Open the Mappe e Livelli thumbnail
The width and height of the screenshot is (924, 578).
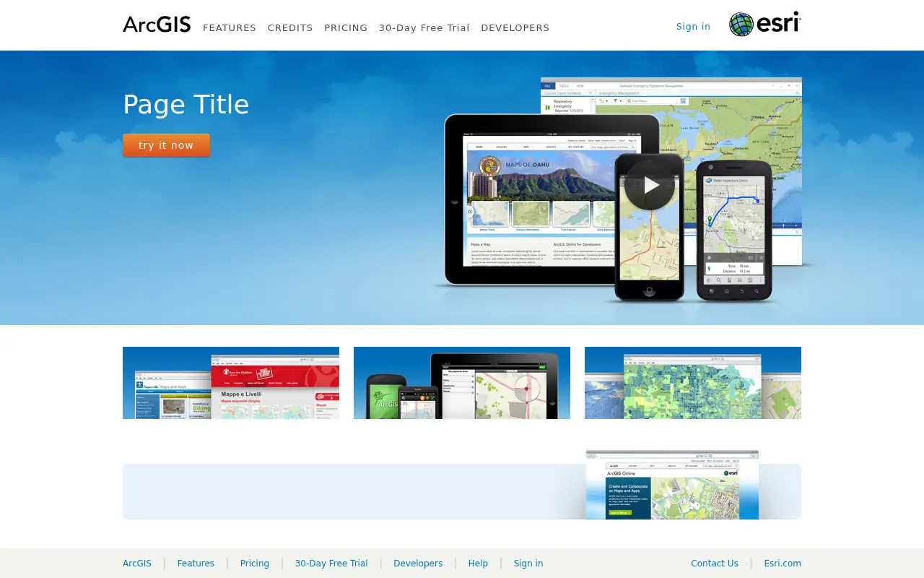231,383
